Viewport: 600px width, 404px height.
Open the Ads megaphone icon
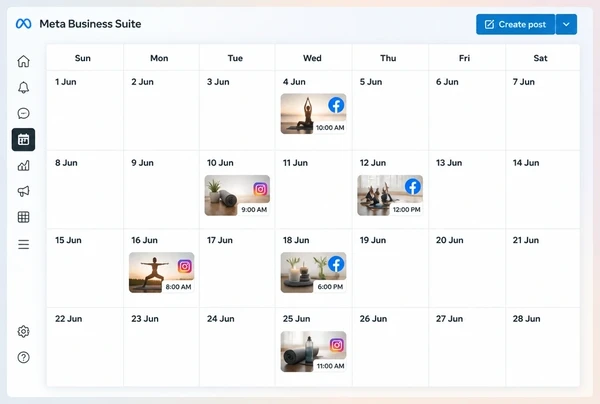pyautogui.click(x=23, y=191)
